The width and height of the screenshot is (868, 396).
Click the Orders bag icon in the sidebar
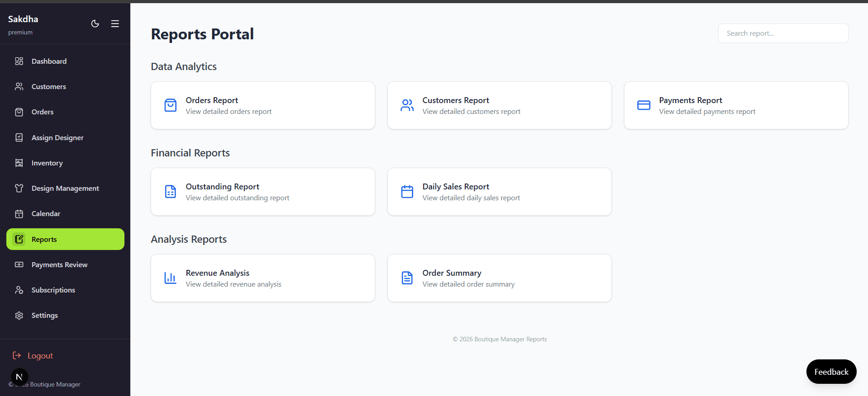pos(19,112)
